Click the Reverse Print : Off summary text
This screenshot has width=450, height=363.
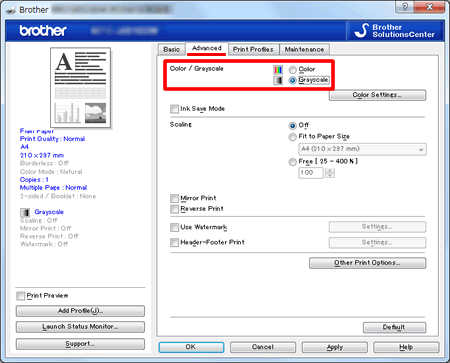(x=49, y=236)
